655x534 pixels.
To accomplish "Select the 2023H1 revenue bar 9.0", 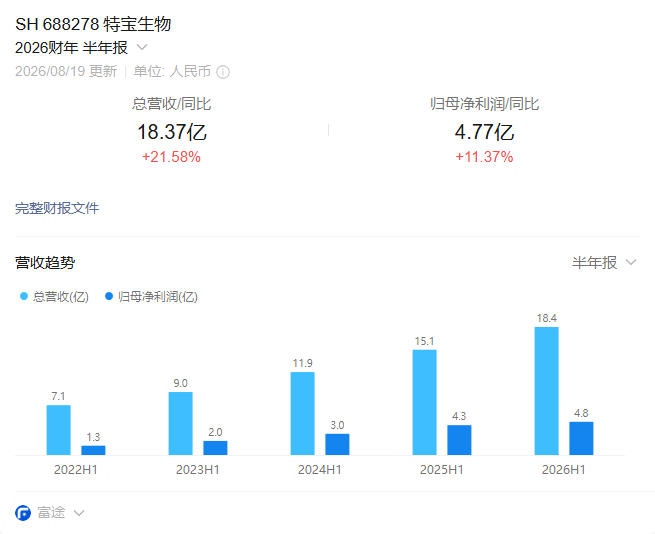I will tap(180, 423).
